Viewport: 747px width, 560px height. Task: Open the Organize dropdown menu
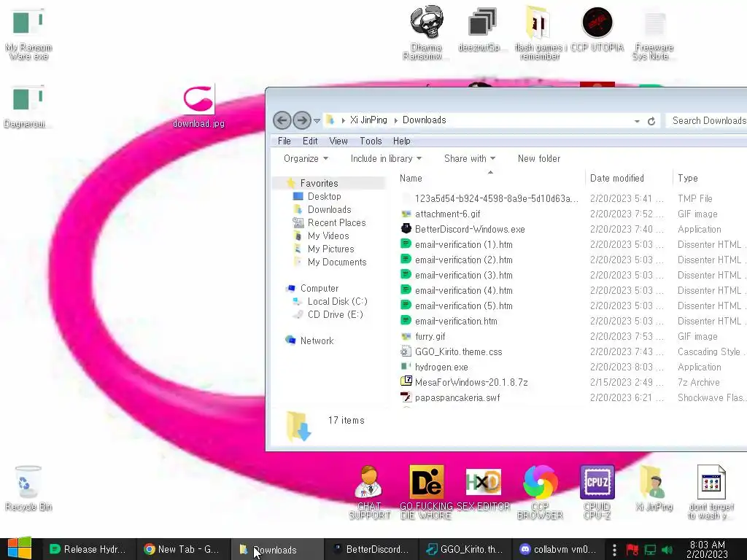(306, 158)
